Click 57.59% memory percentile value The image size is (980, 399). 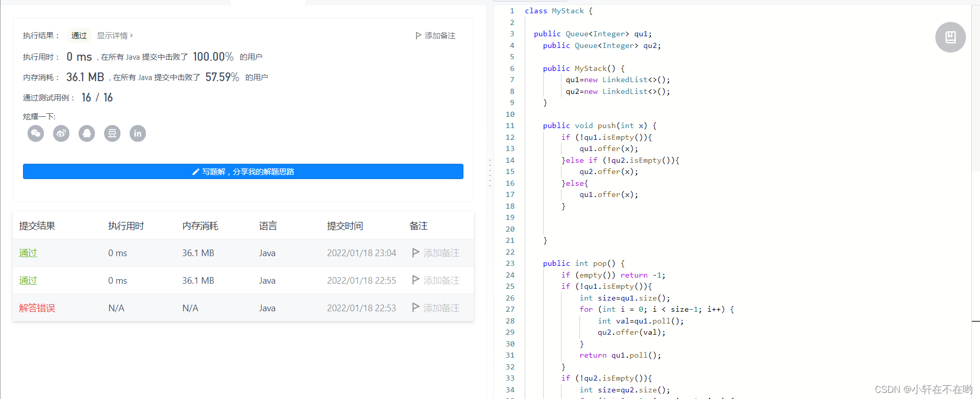click(222, 77)
